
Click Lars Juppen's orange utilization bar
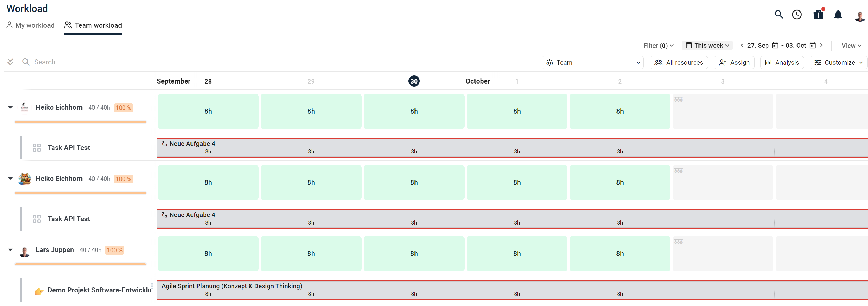[x=80, y=264]
